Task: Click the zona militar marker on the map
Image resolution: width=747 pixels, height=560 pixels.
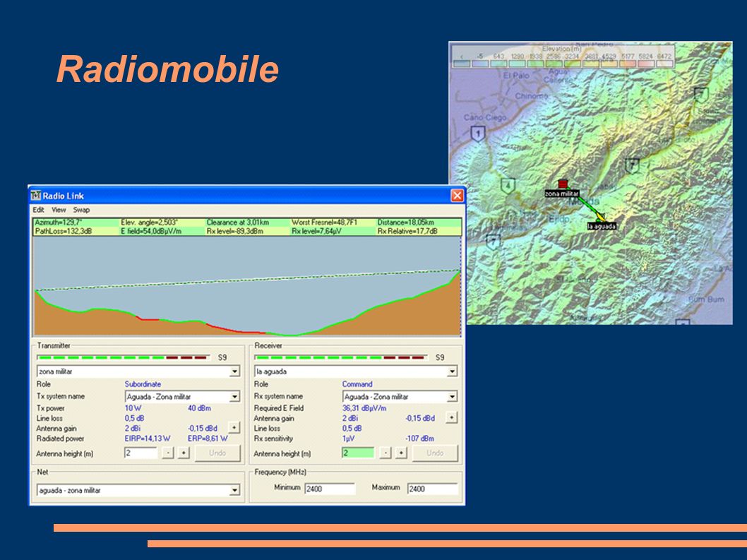Action: (x=563, y=184)
